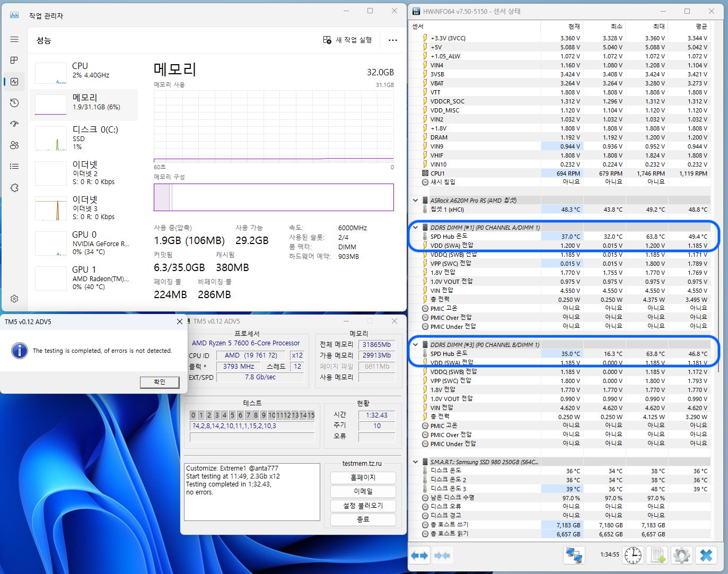Click the 평균 column header in HWiNFO

[689, 26]
